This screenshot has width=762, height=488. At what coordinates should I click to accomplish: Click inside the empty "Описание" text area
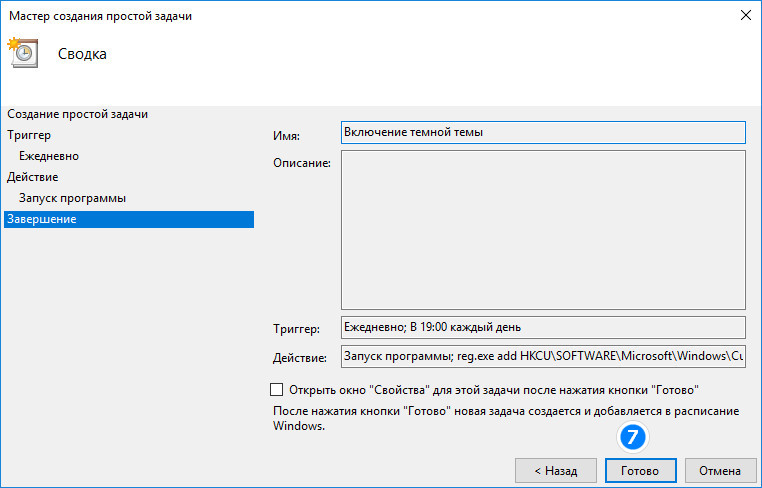click(x=543, y=230)
